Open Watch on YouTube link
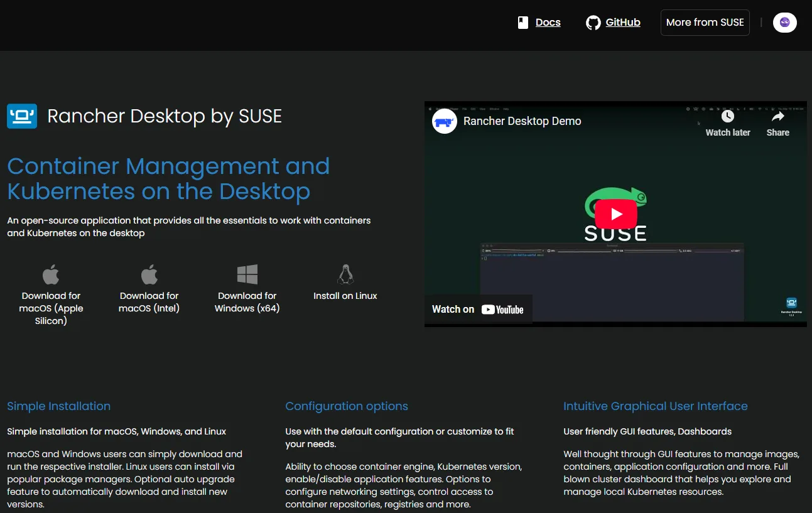This screenshot has height=513, width=812. 478,309
